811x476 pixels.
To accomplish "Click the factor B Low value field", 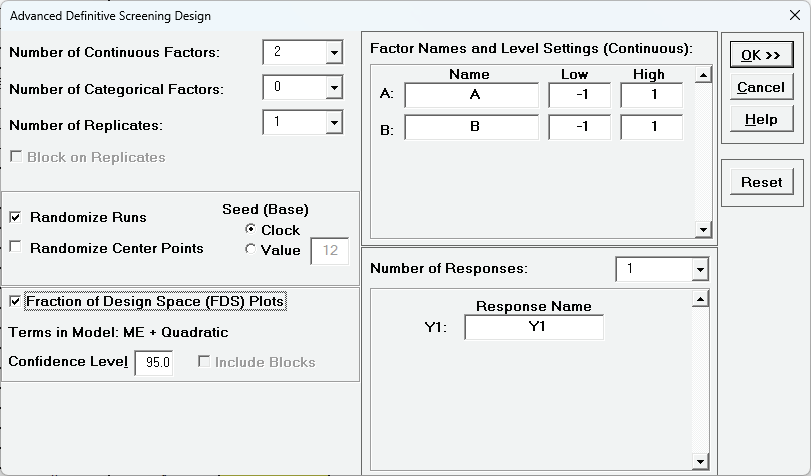I will click(x=579, y=128).
